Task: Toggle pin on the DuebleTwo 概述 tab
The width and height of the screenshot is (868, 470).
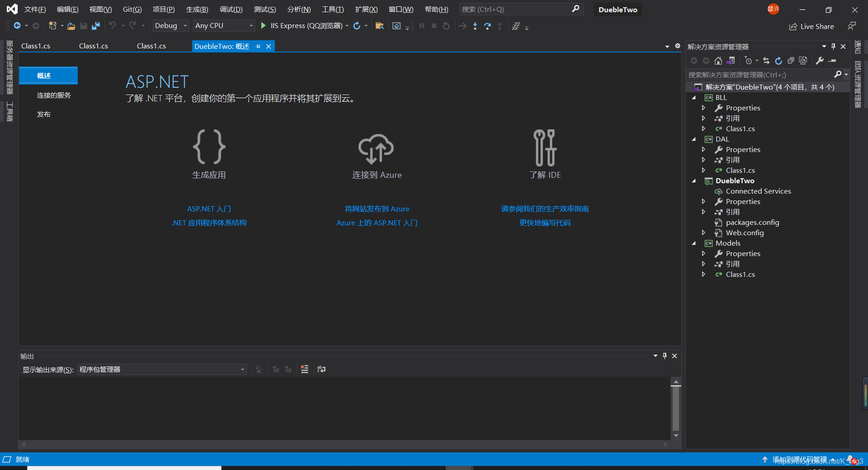Action: tap(258, 46)
